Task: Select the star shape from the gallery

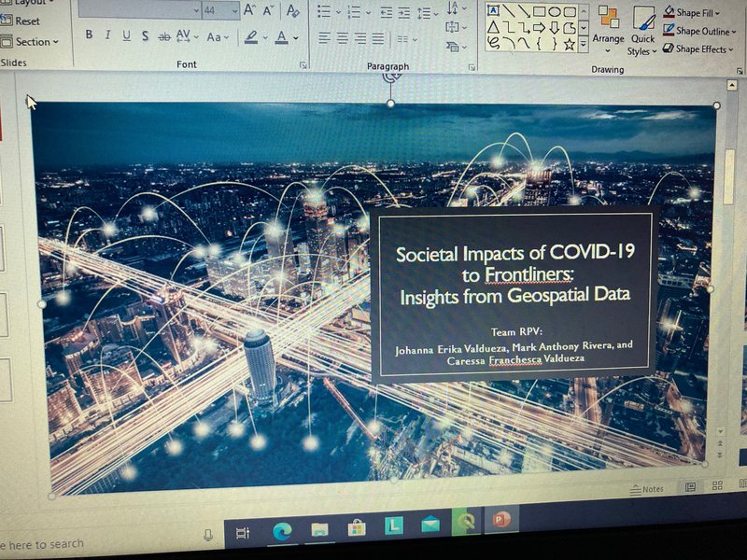Action: click(x=569, y=44)
